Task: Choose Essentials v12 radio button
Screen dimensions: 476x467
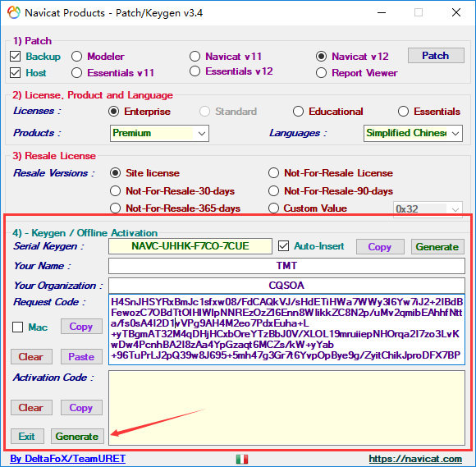Action: (x=195, y=71)
